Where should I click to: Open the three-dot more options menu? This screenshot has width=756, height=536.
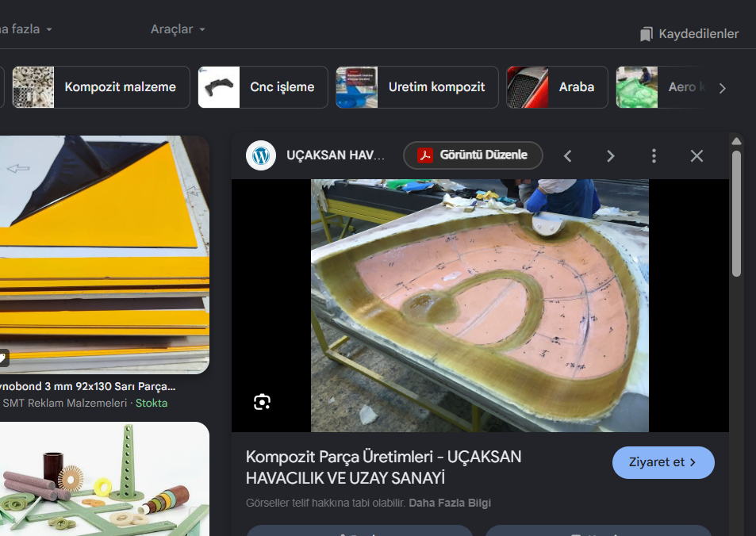click(x=654, y=155)
